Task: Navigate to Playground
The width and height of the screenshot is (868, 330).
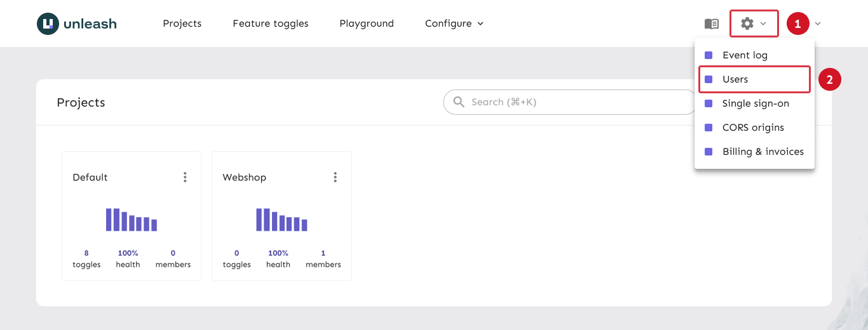Action: point(366,23)
